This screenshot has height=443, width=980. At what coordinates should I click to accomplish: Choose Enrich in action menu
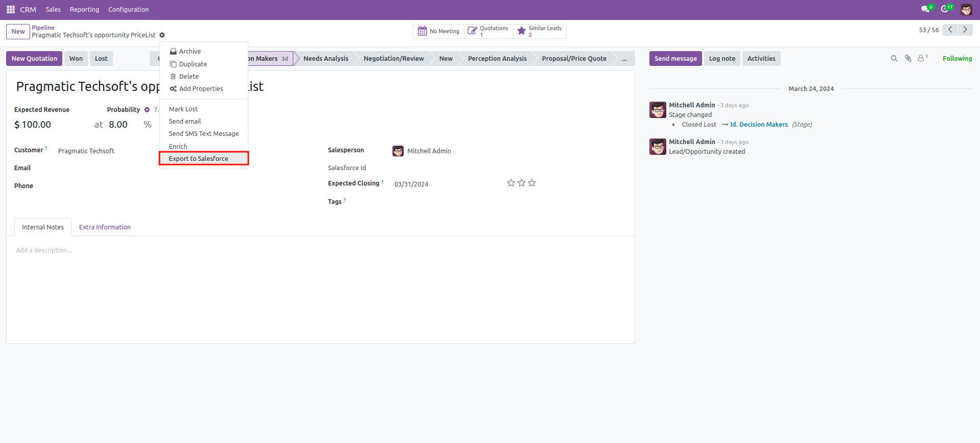[x=204, y=147]
